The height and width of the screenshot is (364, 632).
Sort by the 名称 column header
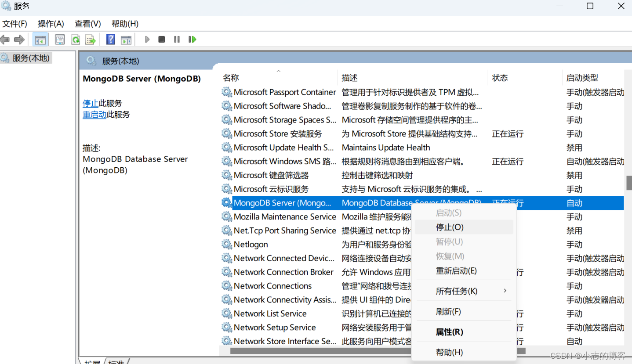click(278, 78)
